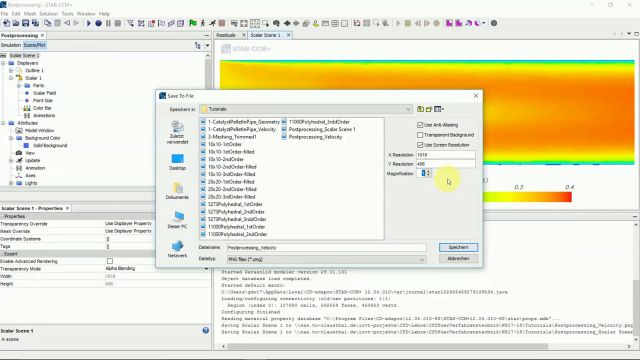
Task: Open the Mesh menu
Action: pos(30,13)
